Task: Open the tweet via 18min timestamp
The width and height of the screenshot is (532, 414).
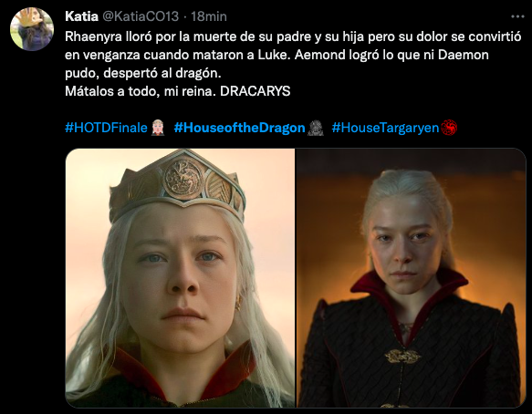Action: [x=209, y=16]
